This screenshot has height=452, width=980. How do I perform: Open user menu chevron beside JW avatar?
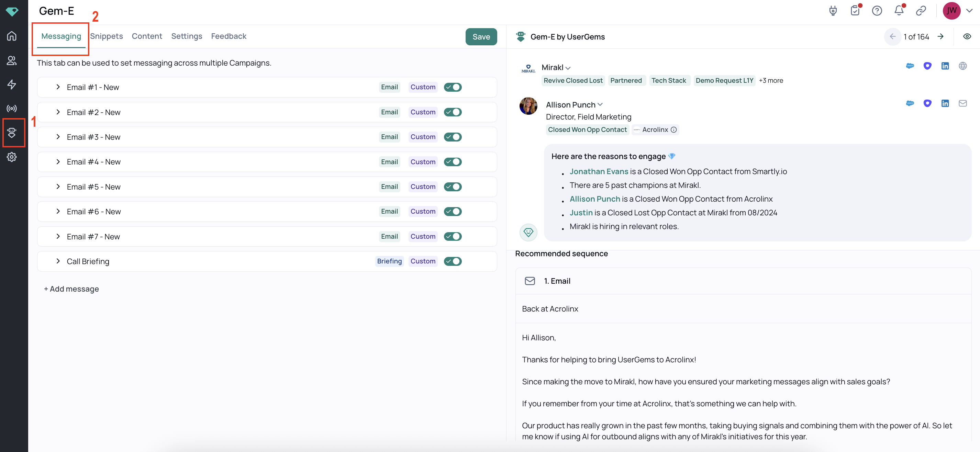click(x=969, y=11)
